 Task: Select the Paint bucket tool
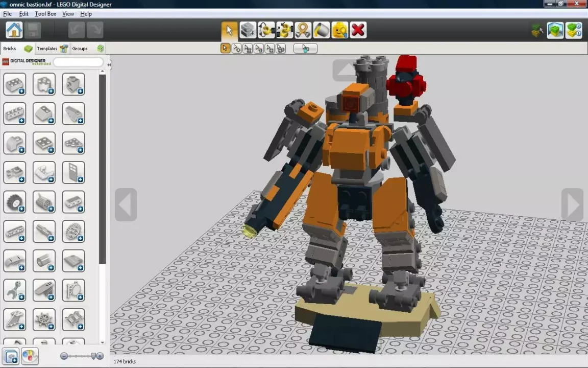[322, 30]
